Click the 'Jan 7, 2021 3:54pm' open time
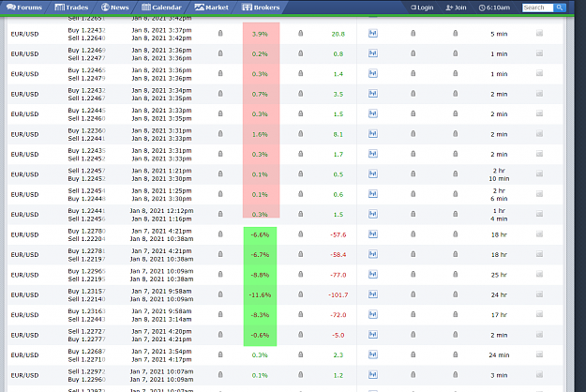 [161, 352]
